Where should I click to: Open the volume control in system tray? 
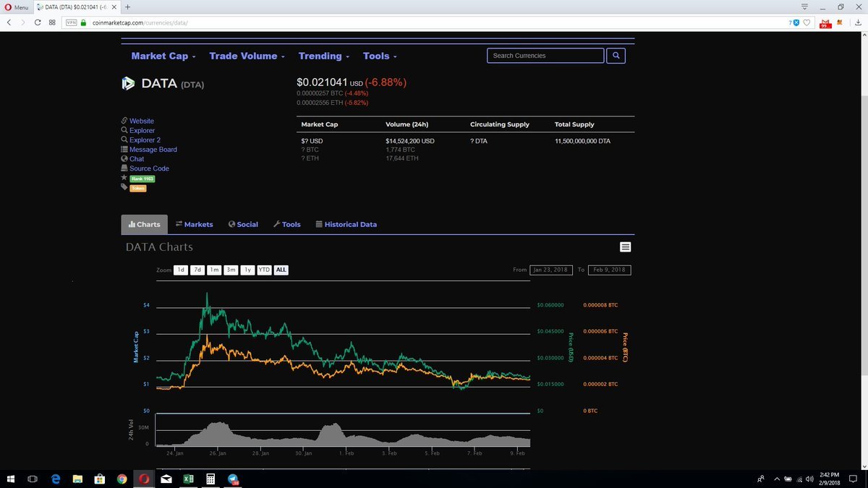tap(809, 479)
